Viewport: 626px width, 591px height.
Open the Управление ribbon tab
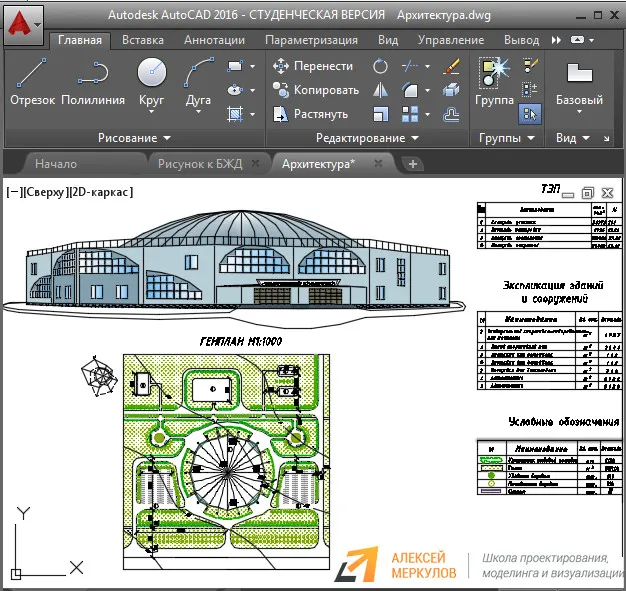click(451, 40)
